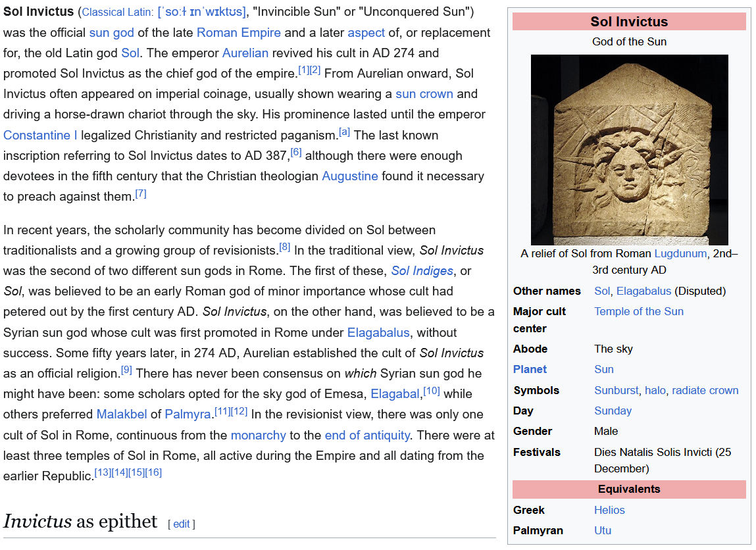Viewport: 756px width, 550px height.
Task: Open Lugdunum link in image caption
Action: [680, 254]
